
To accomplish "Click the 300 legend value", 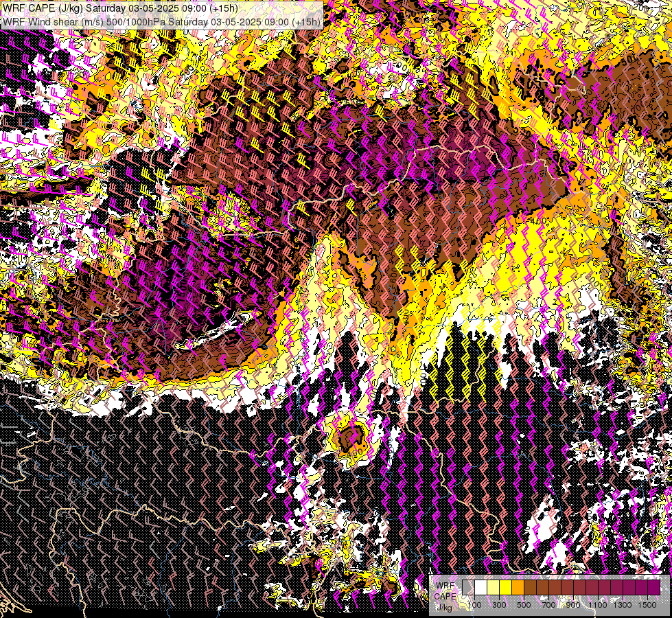I will click(x=499, y=605).
